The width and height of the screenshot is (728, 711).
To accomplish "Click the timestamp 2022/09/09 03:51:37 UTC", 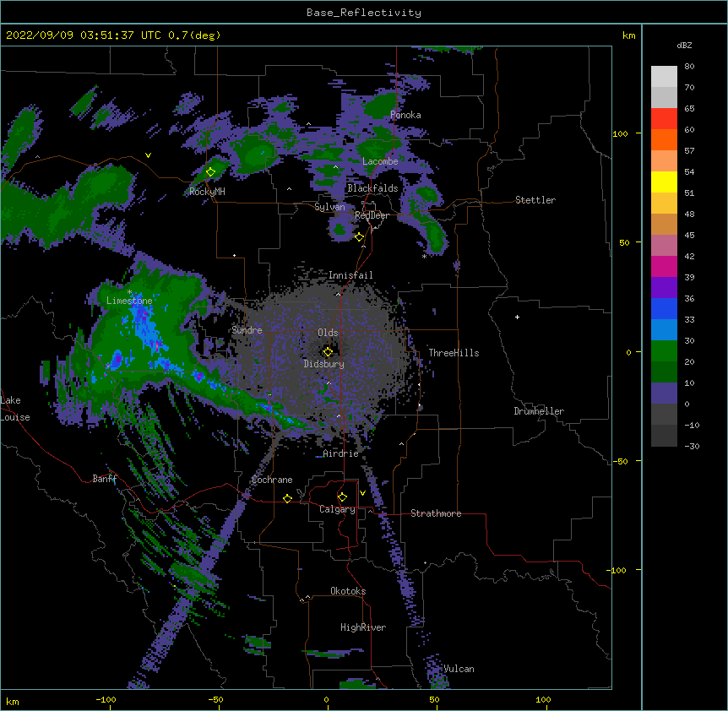I will click(84, 35).
